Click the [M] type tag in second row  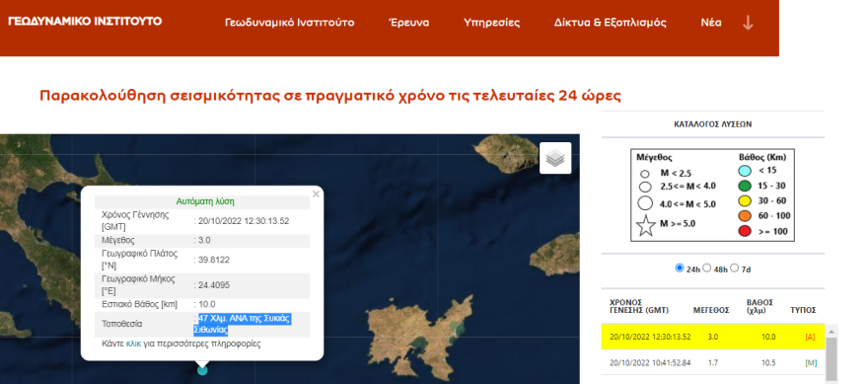810,363
